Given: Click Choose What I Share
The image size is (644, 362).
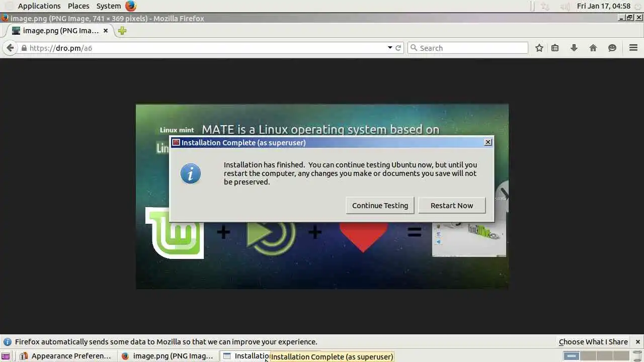Looking at the screenshot, I should point(593,342).
